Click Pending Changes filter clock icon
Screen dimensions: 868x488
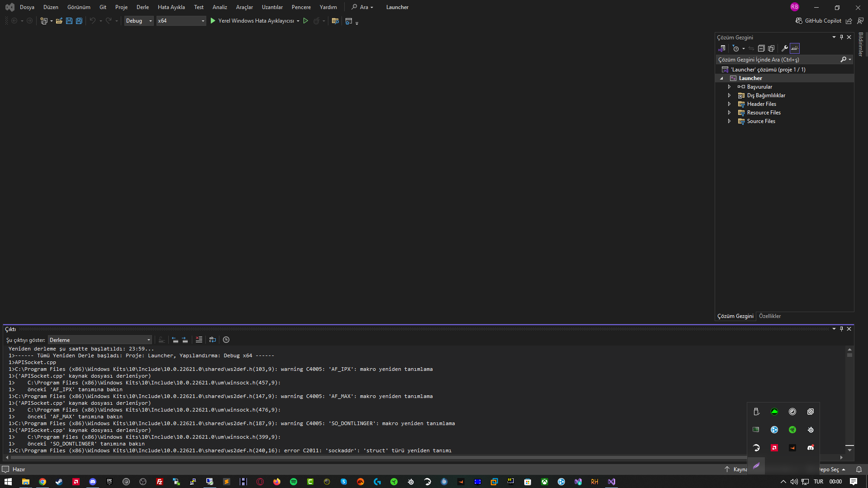pos(736,48)
